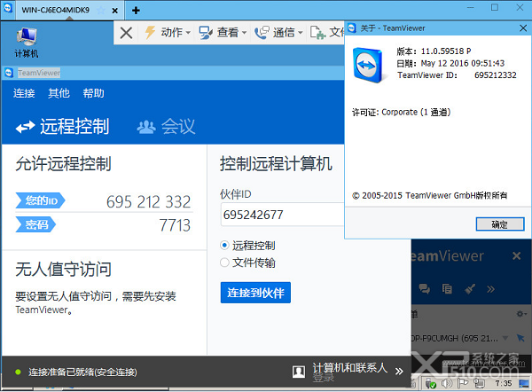
Task: Click the network tray icon
Action: pyautogui.click(x=480, y=383)
